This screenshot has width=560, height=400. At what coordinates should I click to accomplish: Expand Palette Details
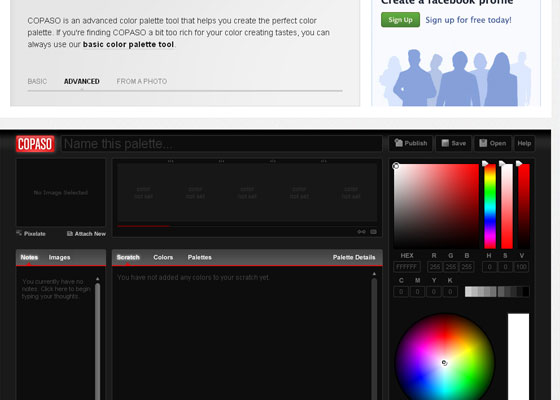point(354,257)
